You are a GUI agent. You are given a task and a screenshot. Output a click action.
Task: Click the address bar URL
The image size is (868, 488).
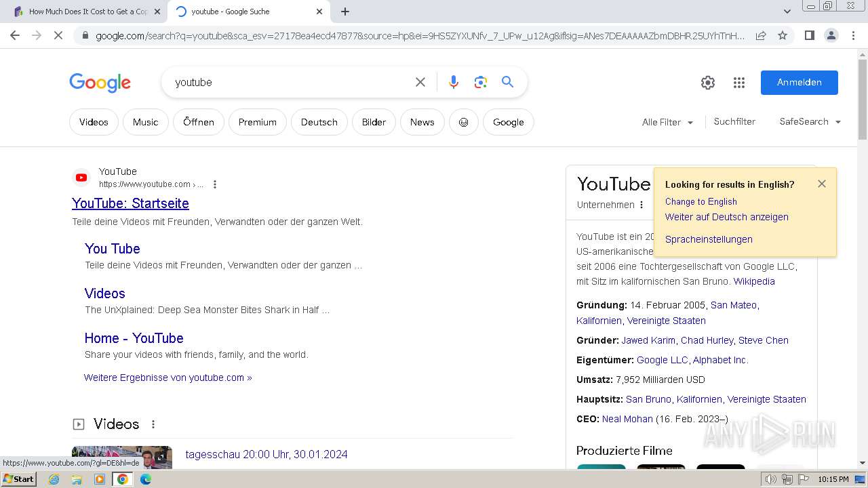[420, 35]
